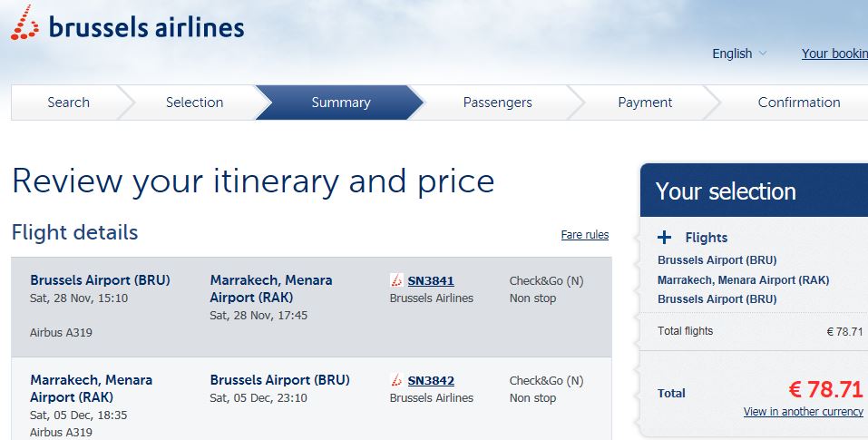Return to the Selection step
This screenshot has height=440, width=868.
pos(194,103)
